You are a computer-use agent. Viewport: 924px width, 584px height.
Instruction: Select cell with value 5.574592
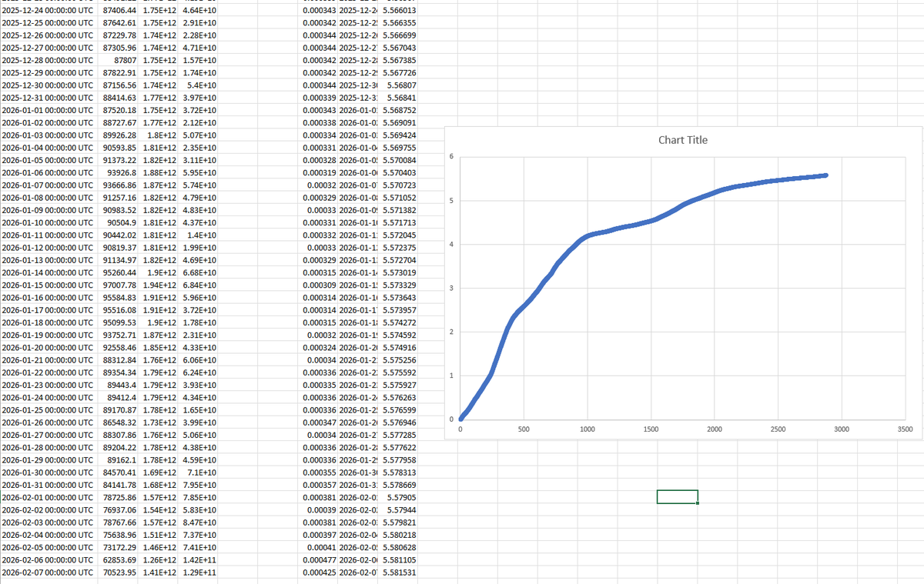(x=399, y=334)
